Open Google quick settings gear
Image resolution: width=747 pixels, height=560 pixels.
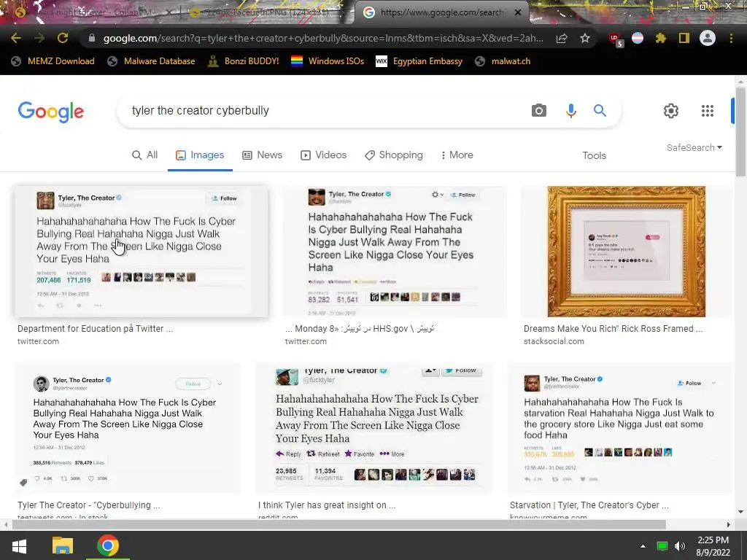[x=671, y=111]
